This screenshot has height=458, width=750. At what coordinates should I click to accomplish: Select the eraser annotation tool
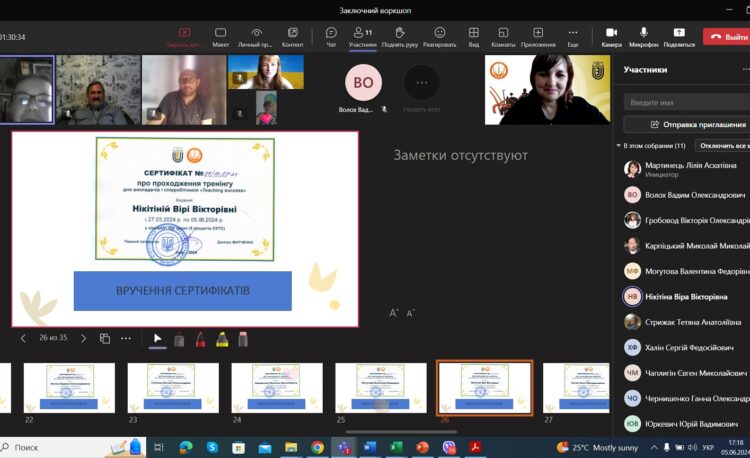[242, 339]
